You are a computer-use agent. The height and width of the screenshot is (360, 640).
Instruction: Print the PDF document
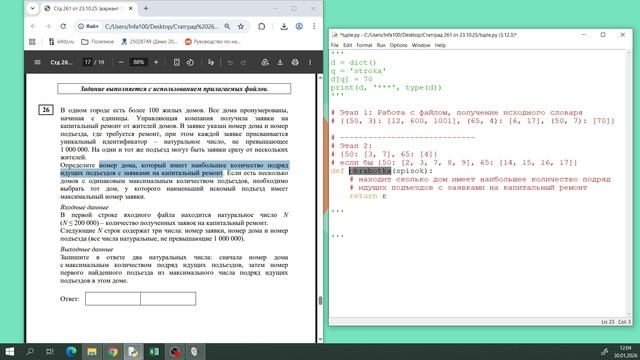(295, 62)
